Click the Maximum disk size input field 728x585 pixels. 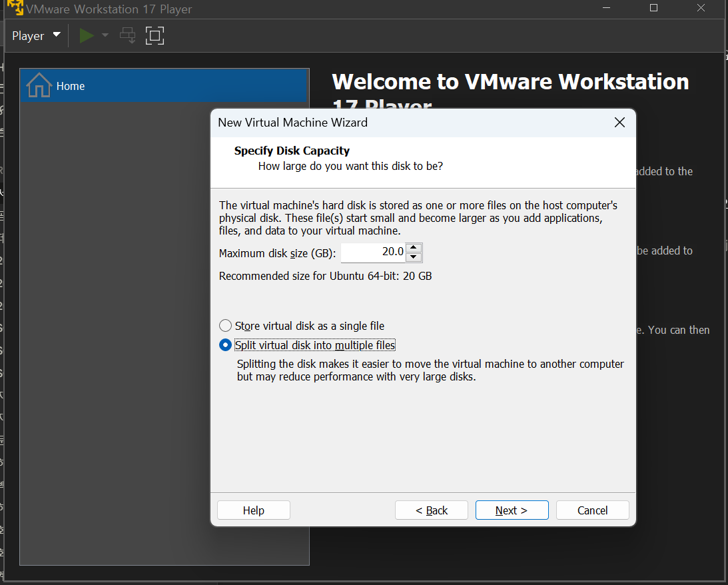(373, 253)
